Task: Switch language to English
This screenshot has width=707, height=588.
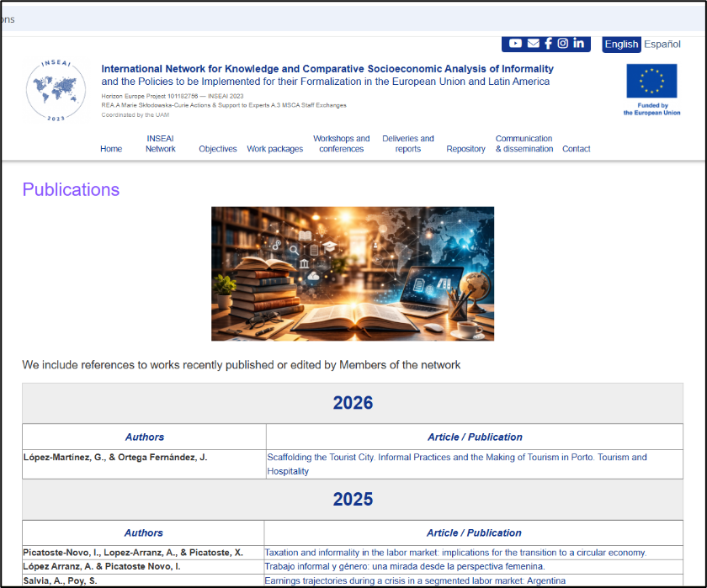Action: (621, 45)
